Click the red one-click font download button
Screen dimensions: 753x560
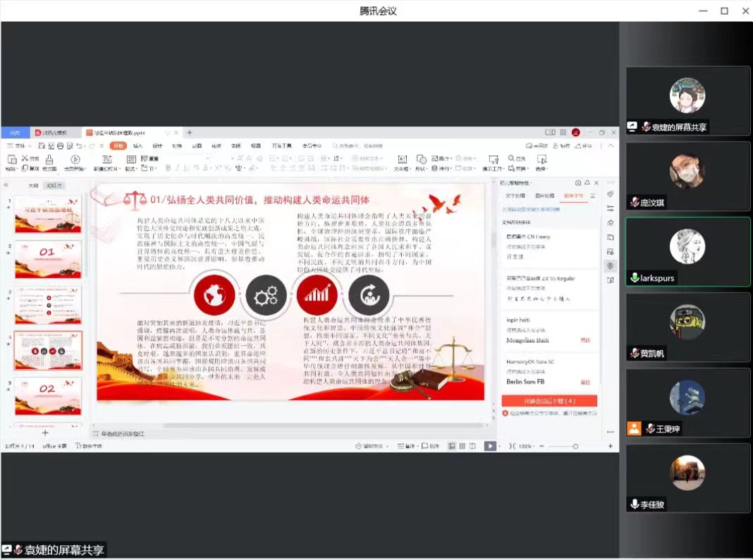(549, 401)
